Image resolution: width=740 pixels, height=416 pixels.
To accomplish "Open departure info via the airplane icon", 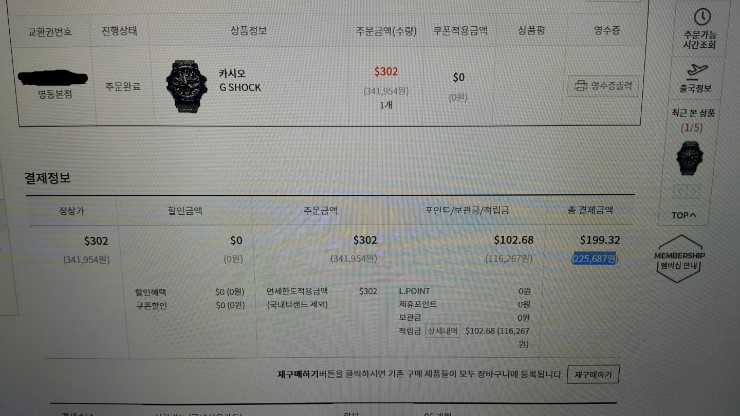I will pos(697,70).
